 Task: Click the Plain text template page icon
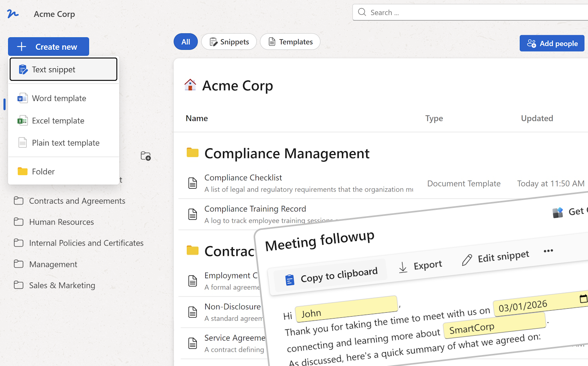tap(23, 142)
